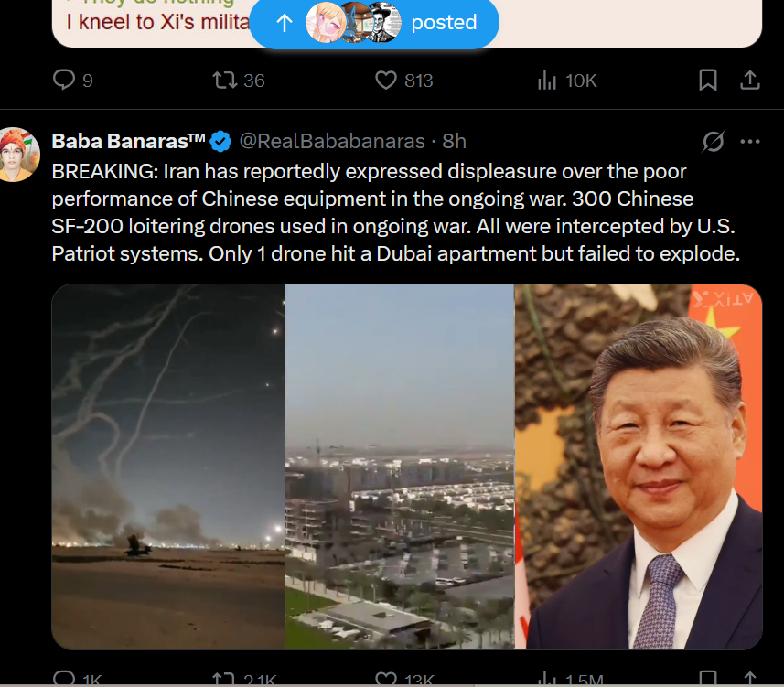Open replies on the 9-comment post
Image resolution: width=784 pixels, height=687 pixels.
pos(73,80)
